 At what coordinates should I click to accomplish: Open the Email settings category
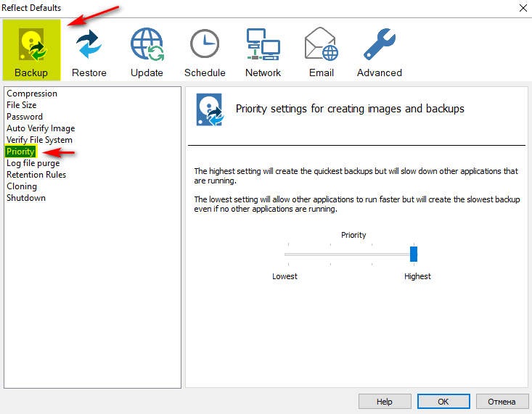click(x=322, y=52)
